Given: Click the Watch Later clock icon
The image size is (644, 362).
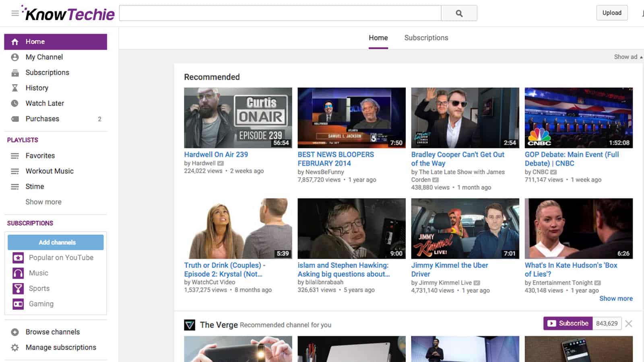Looking at the screenshot, I should pyautogui.click(x=15, y=103).
